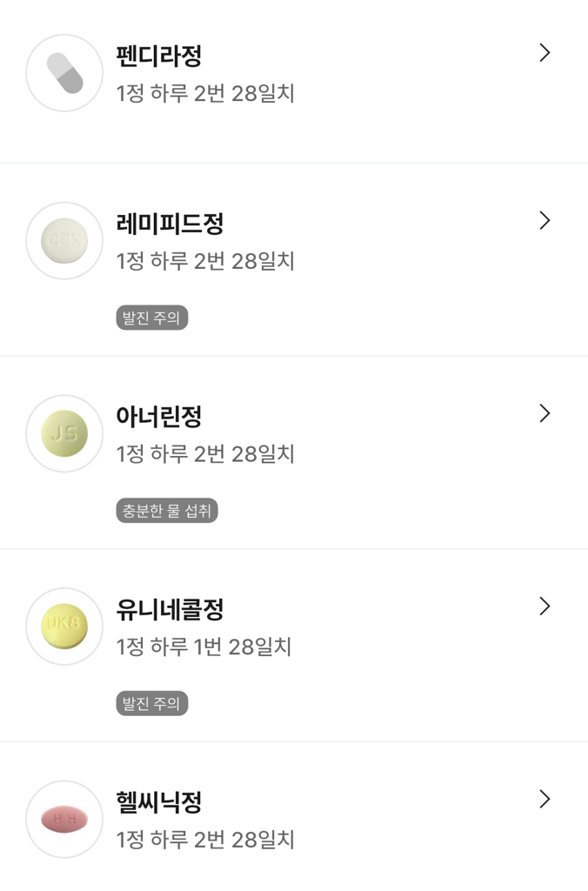Click the chevron next to 아너린정
This screenshot has width=588, height=891.
coord(545,413)
